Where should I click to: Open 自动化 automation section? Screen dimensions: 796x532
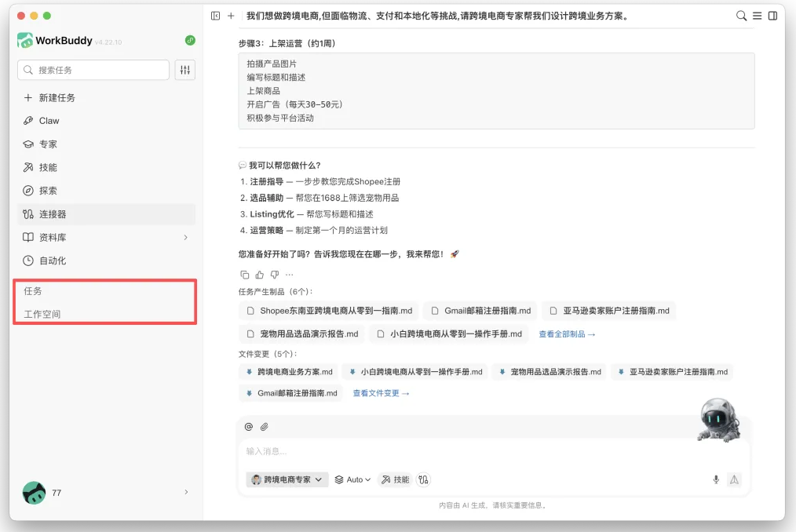tap(106, 261)
